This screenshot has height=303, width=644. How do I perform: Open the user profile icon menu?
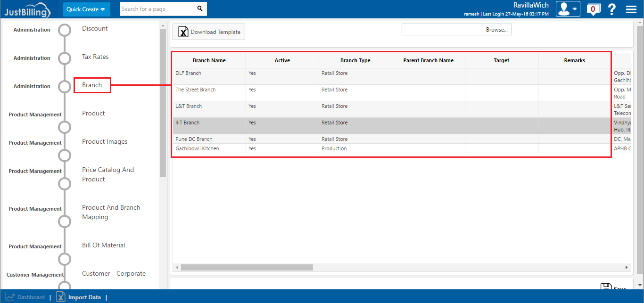tap(567, 9)
